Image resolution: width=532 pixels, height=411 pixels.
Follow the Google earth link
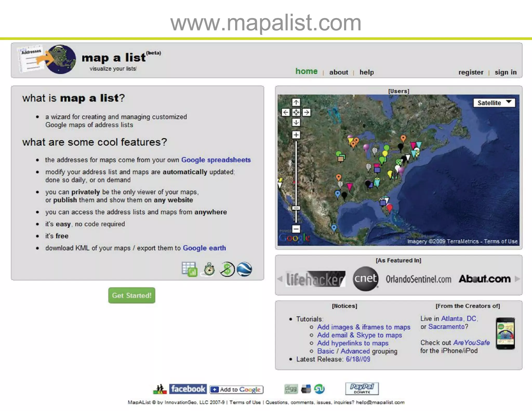204,248
